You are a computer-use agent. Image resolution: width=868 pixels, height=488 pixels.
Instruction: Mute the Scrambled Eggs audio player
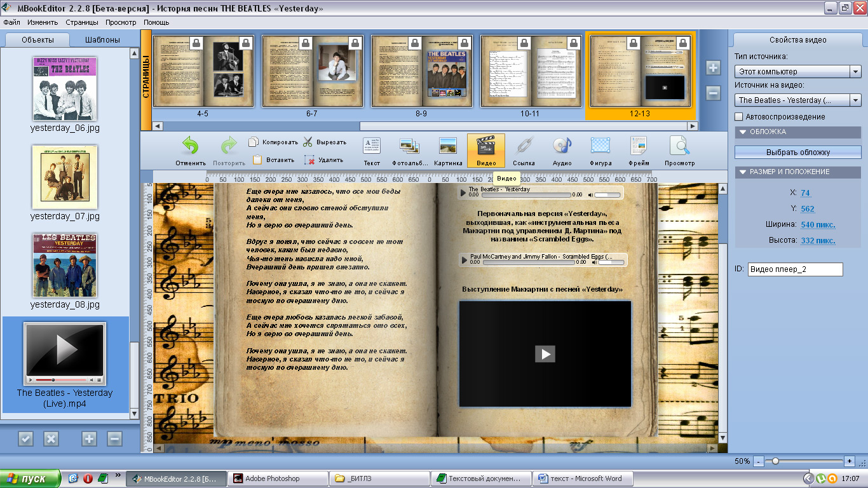click(x=593, y=262)
